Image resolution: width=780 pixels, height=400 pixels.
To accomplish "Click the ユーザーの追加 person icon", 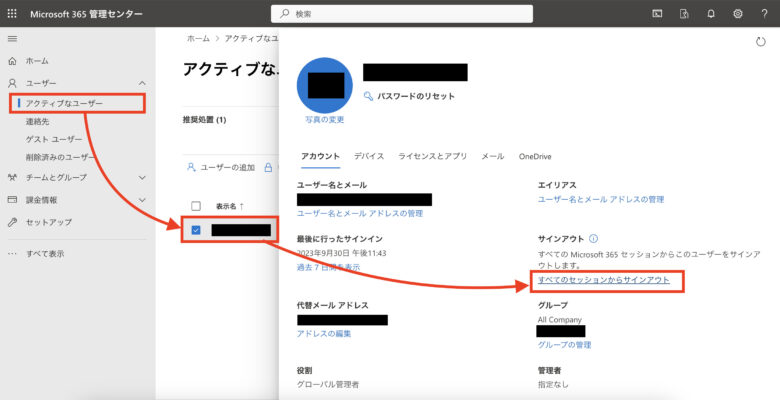I will pos(191,167).
